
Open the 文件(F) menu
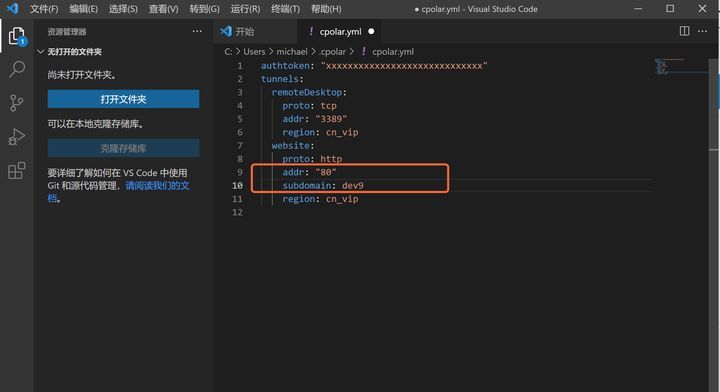pos(44,9)
